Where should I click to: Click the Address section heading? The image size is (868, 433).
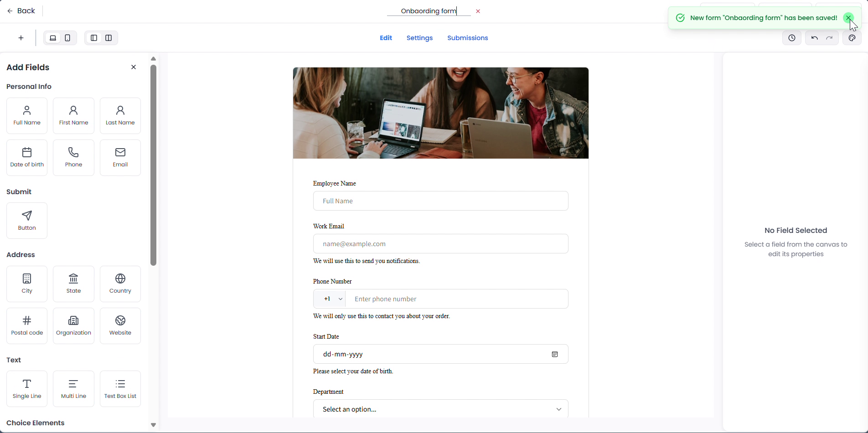(21, 255)
